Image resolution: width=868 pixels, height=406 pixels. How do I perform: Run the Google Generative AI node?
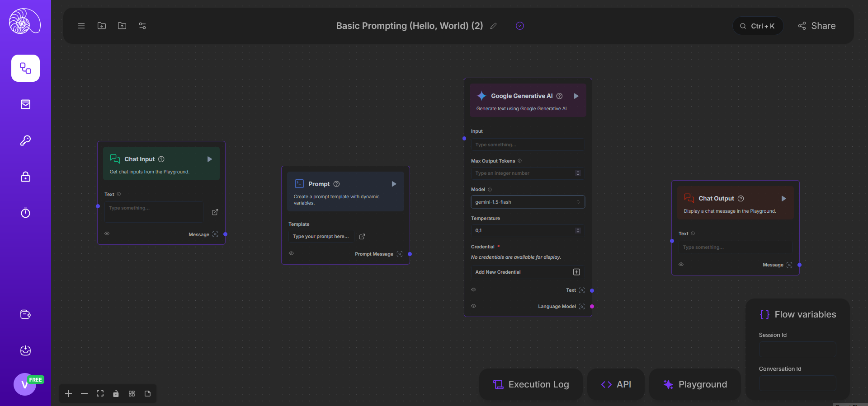point(576,96)
